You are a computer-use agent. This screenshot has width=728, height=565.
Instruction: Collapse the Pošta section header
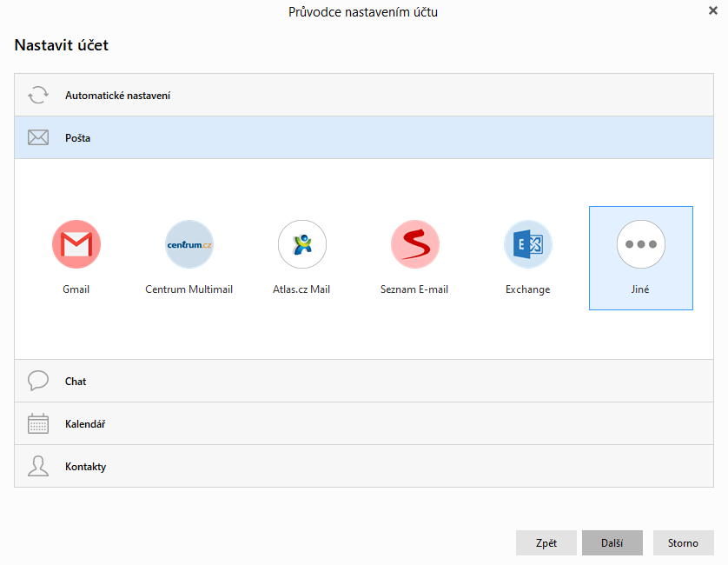click(77, 137)
